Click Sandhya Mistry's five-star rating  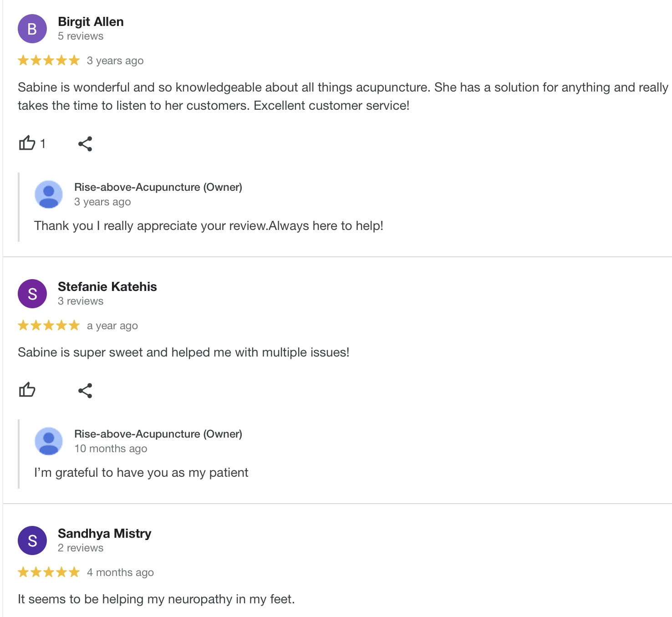(49, 572)
